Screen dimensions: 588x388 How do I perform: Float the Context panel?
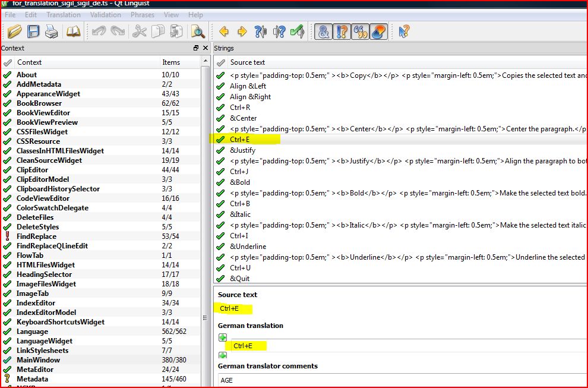196,48
